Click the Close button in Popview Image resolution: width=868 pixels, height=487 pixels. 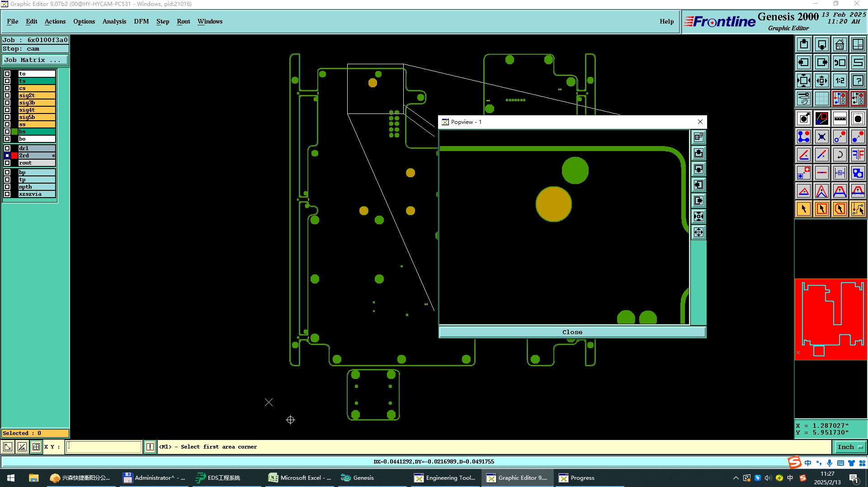[572, 332]
